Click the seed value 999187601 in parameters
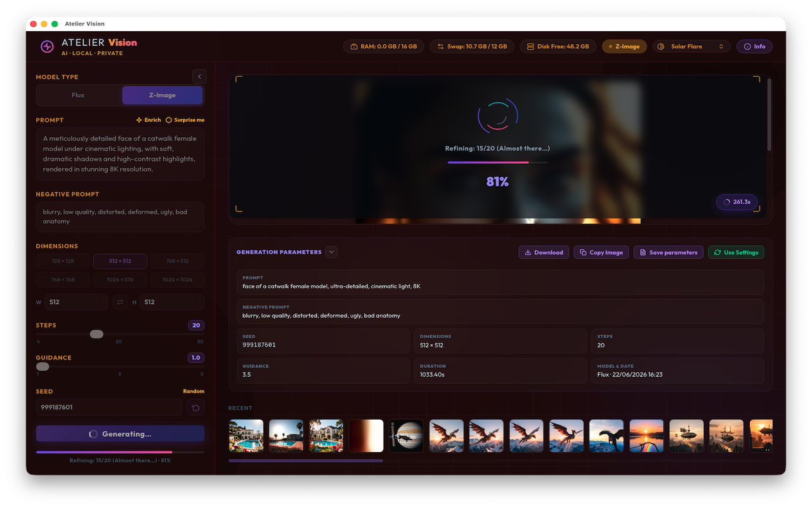The height and width of the screenshot is (508, 812). pos(259,345)
